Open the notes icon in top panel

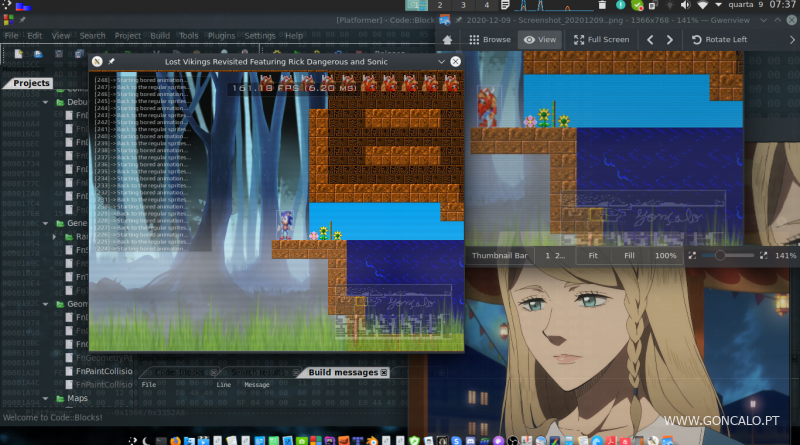(505, 5)
